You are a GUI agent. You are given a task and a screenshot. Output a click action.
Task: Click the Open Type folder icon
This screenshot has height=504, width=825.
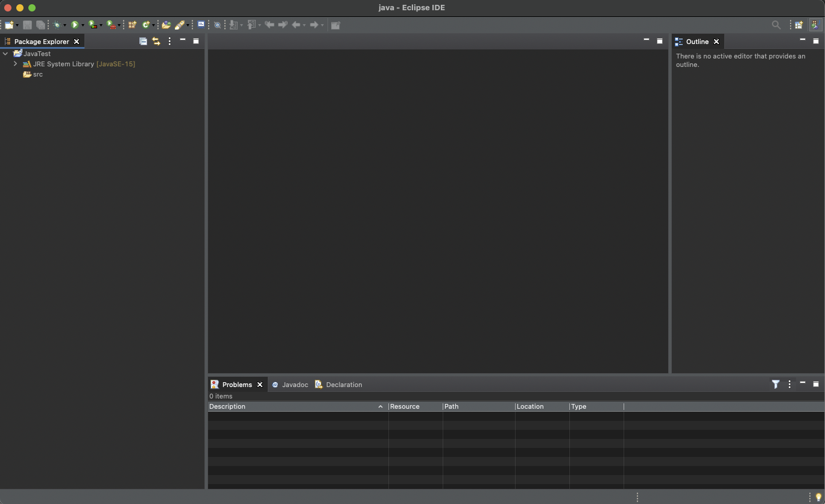tap(166, 25)
